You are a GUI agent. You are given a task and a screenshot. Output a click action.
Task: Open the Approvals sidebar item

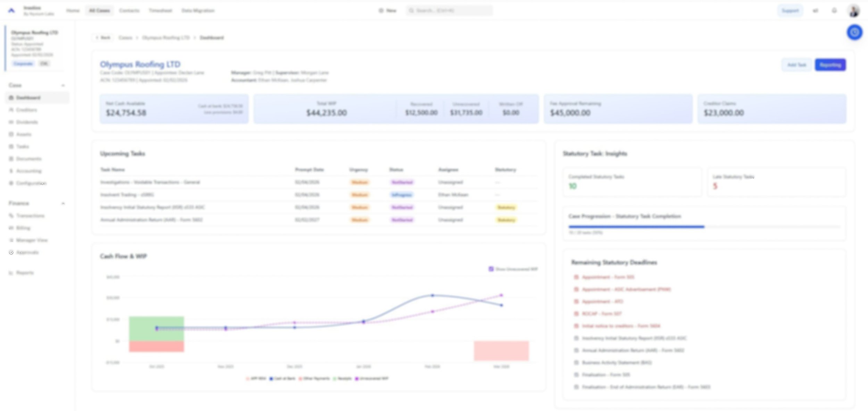click(x=27, y=252)
